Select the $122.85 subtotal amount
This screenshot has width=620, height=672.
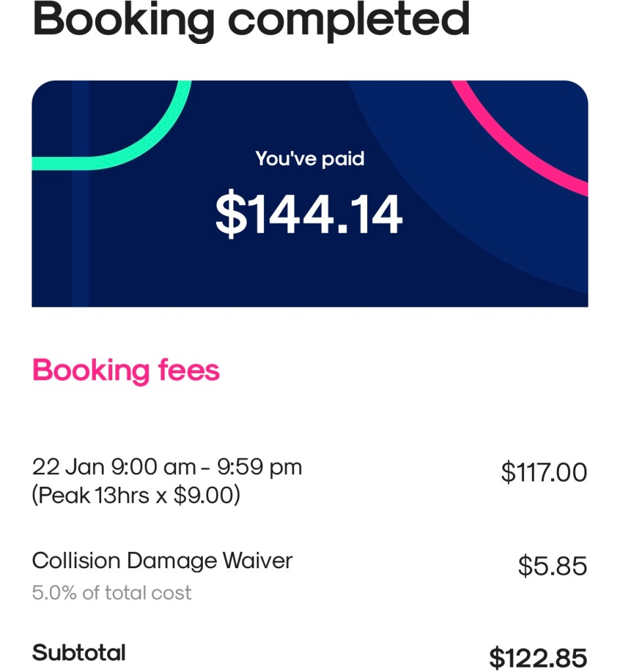click(x=538, y=658)
